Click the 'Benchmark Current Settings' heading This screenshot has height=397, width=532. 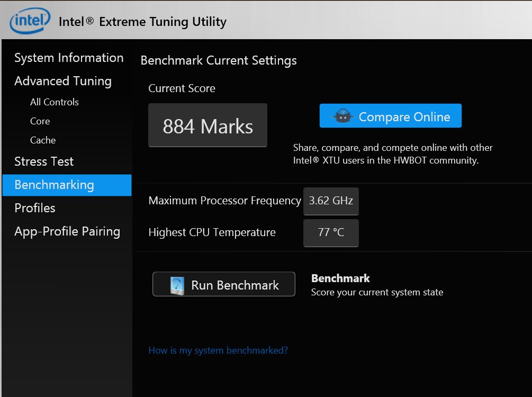[219, 60]
